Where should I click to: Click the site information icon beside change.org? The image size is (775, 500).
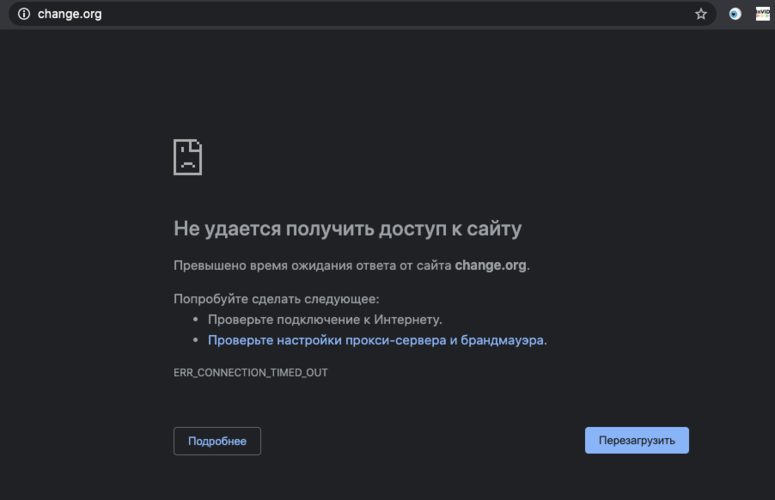pos(24,14)
